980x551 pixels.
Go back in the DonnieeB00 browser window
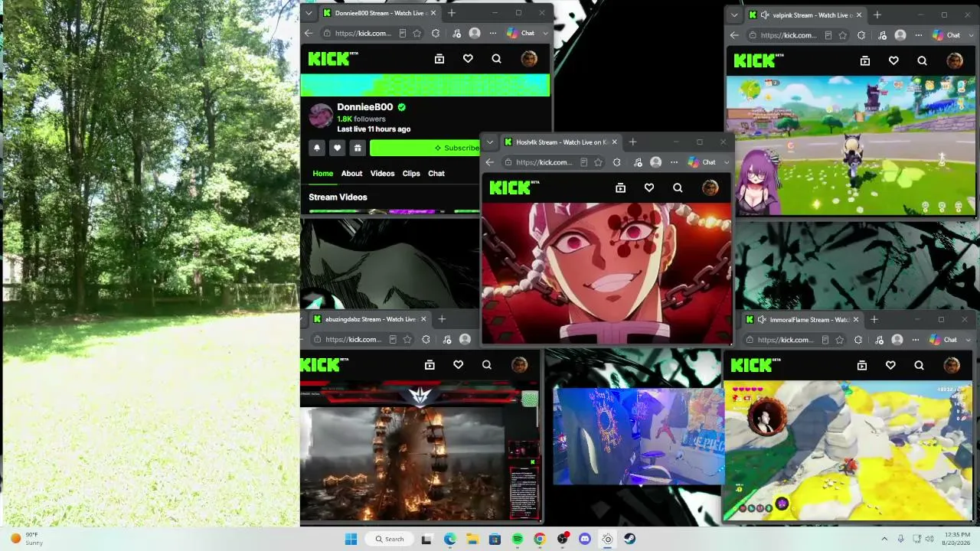[309, 34]
